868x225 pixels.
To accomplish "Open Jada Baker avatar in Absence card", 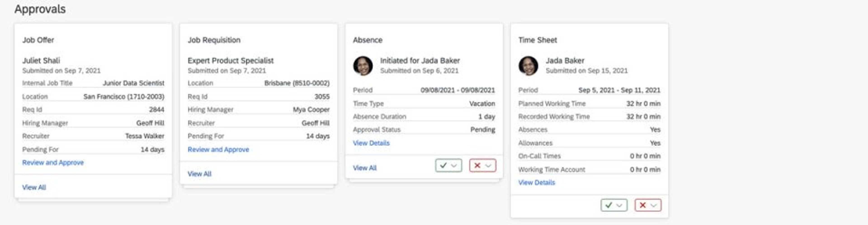I will [363, 66].
